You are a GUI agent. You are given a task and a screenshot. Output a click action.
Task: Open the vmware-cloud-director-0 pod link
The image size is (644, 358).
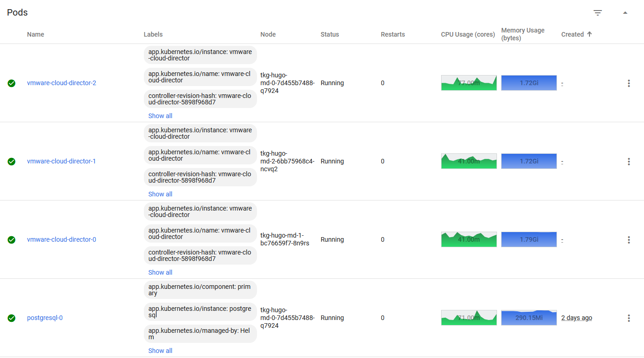tap(61, 240)
